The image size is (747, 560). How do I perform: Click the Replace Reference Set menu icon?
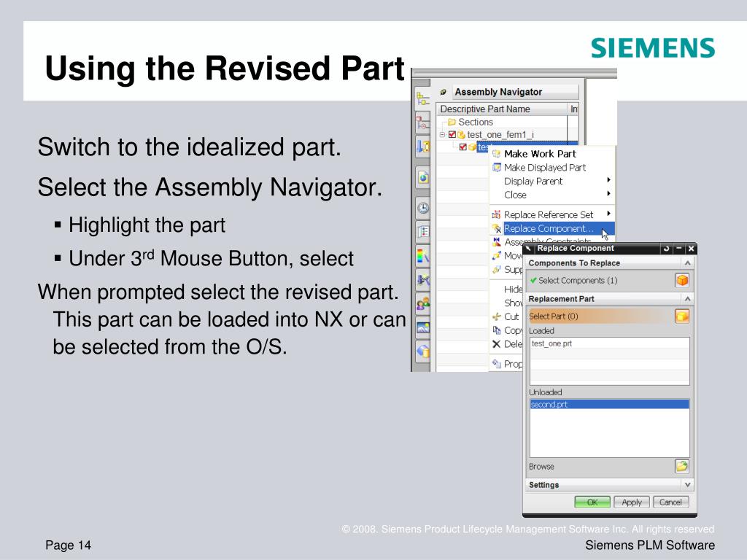[496, 215]
